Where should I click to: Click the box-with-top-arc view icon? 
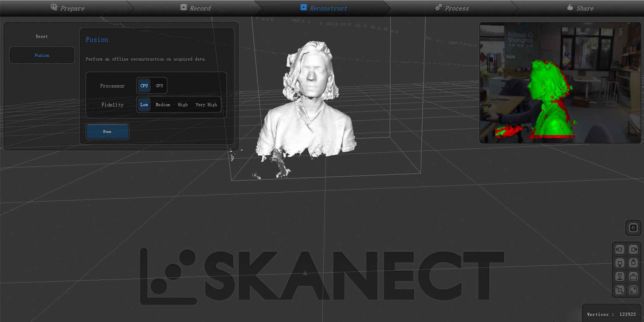[634, 276]
